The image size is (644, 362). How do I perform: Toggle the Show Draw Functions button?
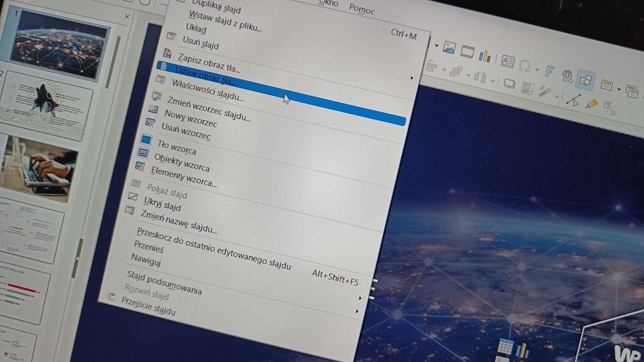click(586, 80)
